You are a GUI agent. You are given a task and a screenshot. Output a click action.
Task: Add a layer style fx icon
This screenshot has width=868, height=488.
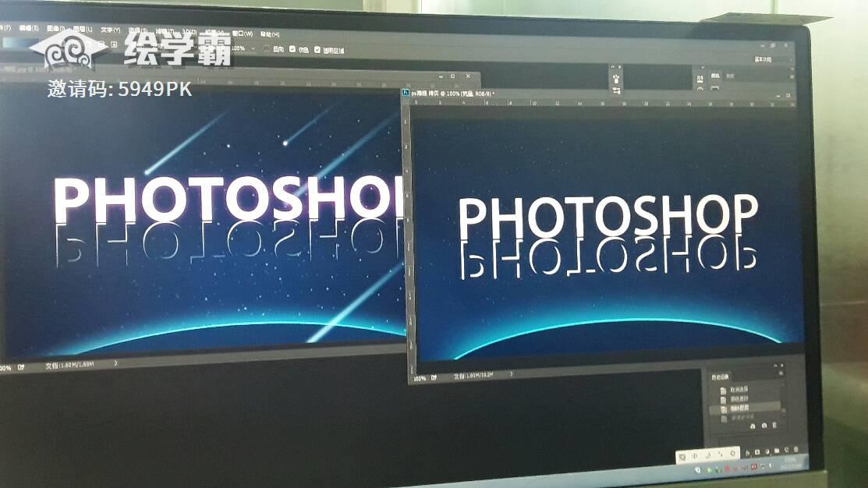tap(747, 453)
